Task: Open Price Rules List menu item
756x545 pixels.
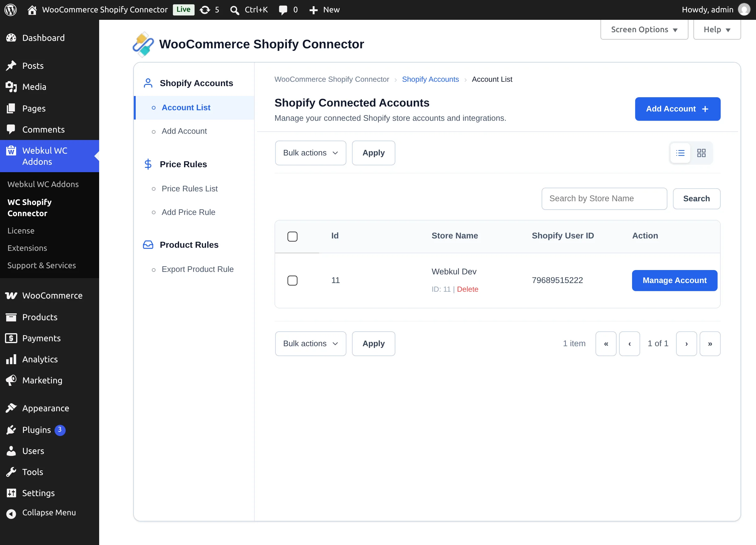Action: click(x=189, y=189)
